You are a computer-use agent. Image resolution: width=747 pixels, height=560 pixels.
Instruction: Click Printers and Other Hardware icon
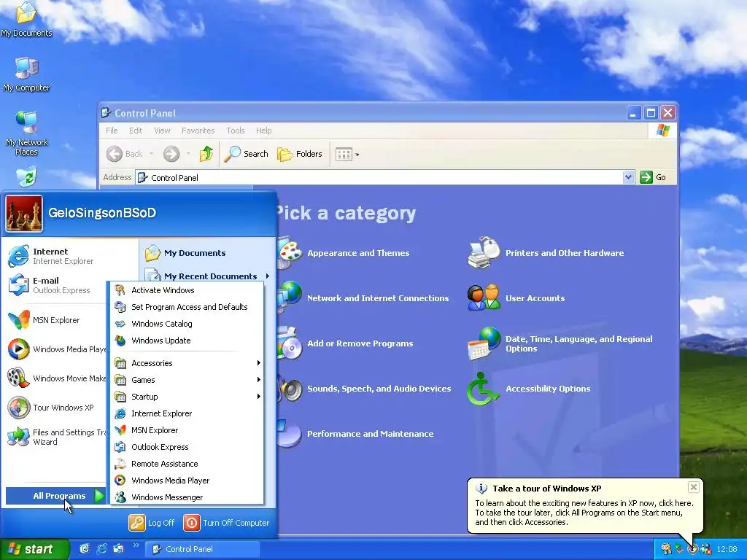(484, 252)
